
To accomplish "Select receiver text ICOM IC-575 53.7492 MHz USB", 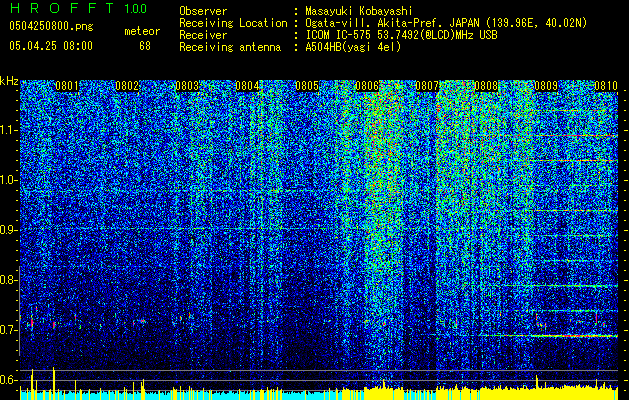I will coord(401,35).
